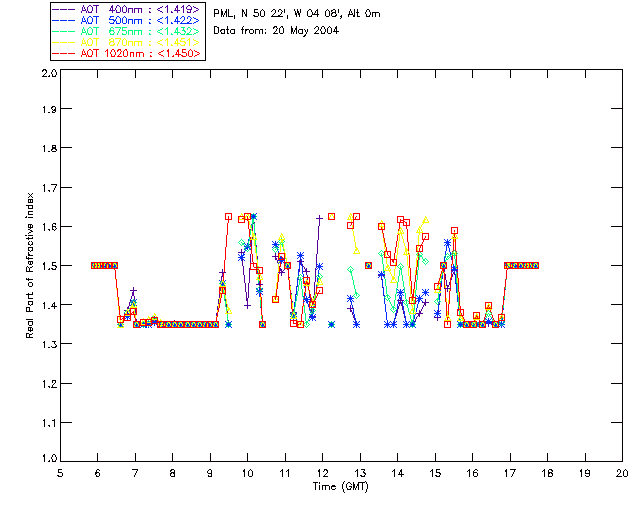Click the 'Time (GMT)' axis title

click(340, 487)
